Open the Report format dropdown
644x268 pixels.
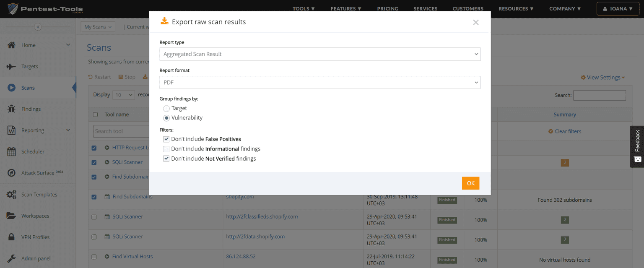point(320,82)
